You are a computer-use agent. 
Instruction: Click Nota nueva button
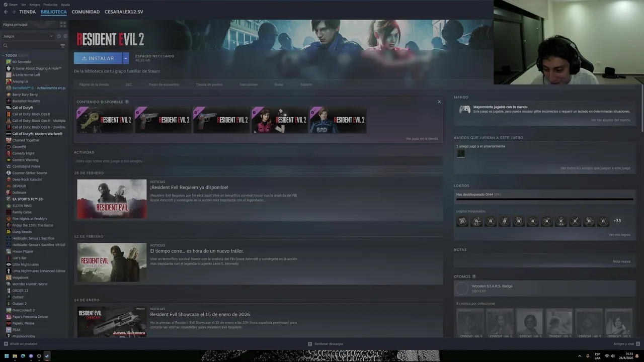pyautogui.click(x=621, y=261)
